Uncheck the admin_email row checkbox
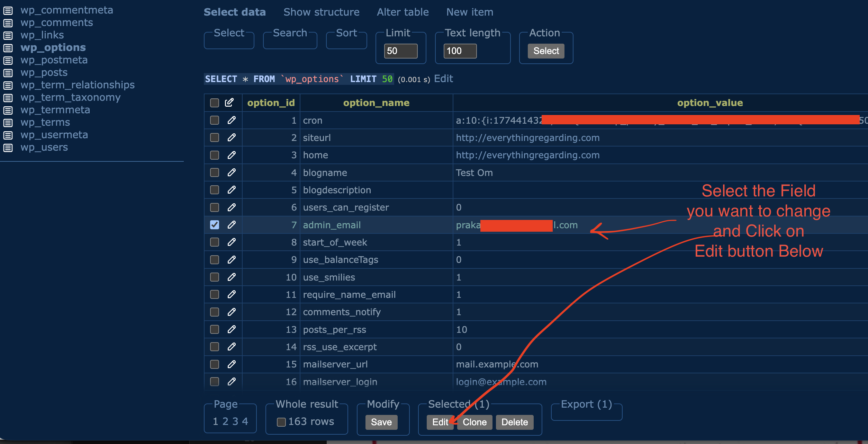The image size is (868, 444). click(215, 225)
